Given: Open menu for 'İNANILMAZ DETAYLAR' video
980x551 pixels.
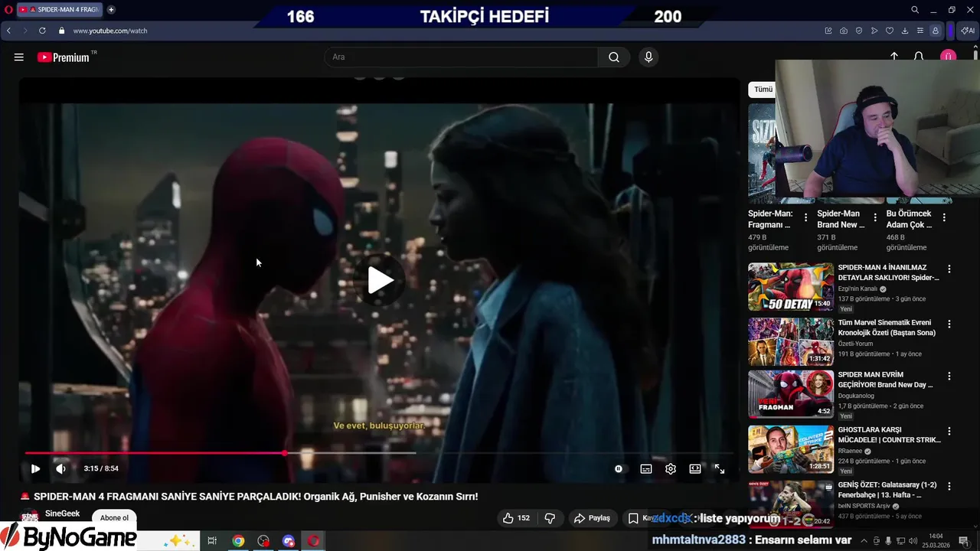Looking at the screenshot, I should click(949, 269).
